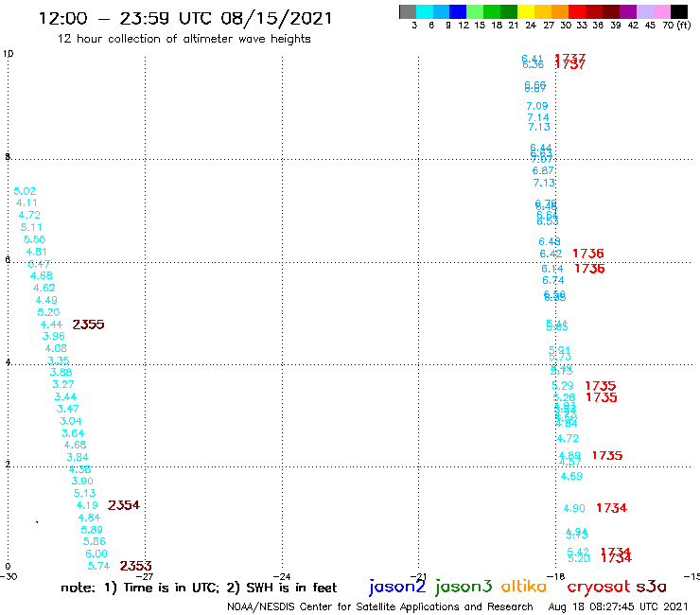This screenshot has width=700, height=615.
Task: Select the s3a satellite legend label
Action: (652, 587)
